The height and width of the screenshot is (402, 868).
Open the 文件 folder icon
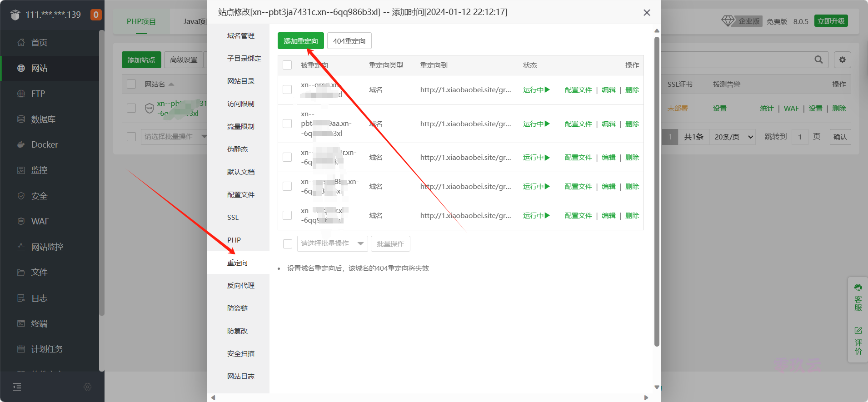tap(21, 273)
